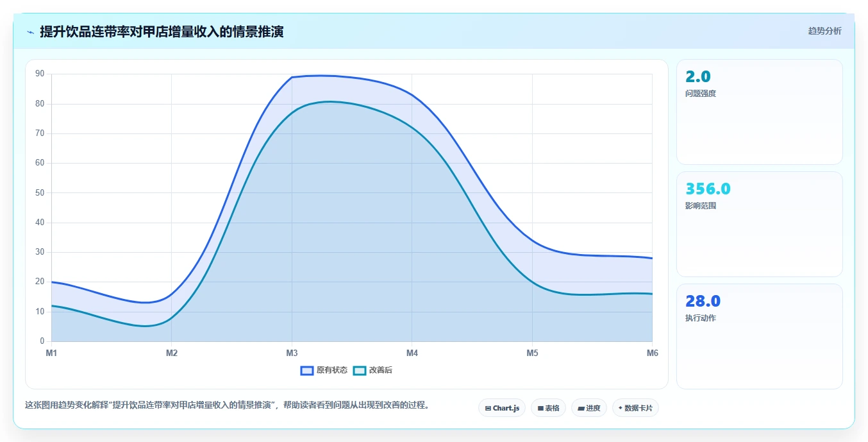Image resolution: width=868 pixels, height=442 pixels.
Task: Open the 影响范围 356.0 card
Action: click(x=759, y=224)
